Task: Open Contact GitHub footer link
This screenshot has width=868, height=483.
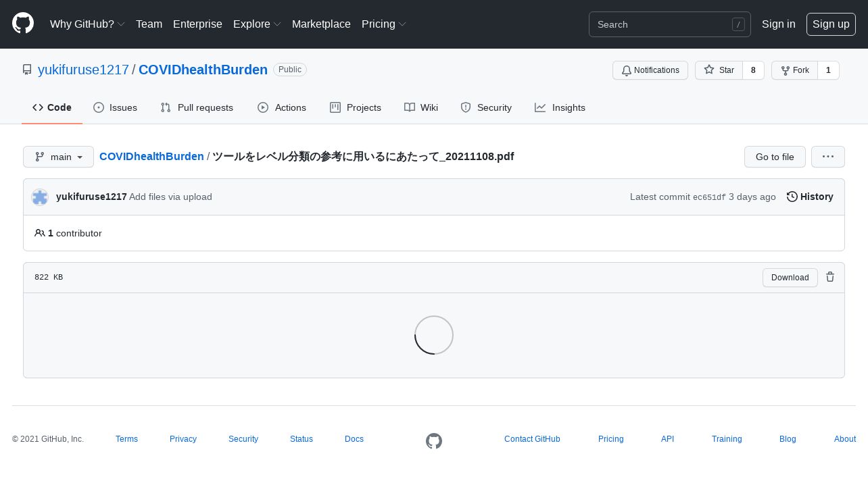Action: (532, 439)
